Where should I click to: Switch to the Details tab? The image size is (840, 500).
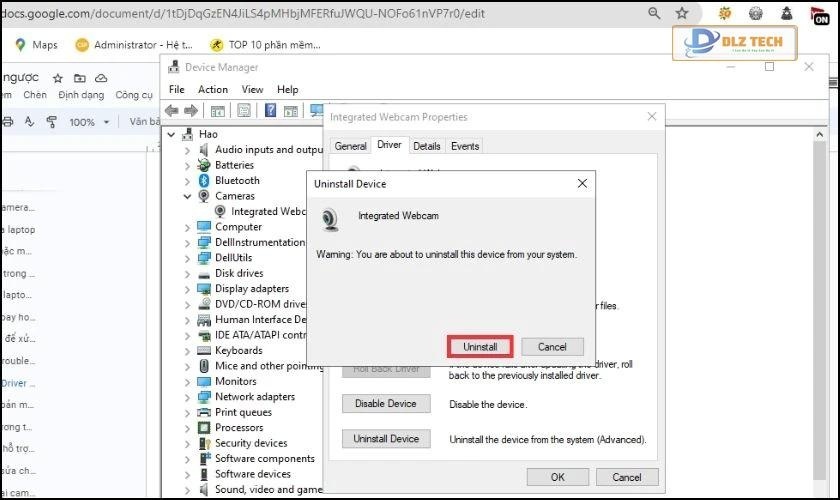[x=426, y=146]
